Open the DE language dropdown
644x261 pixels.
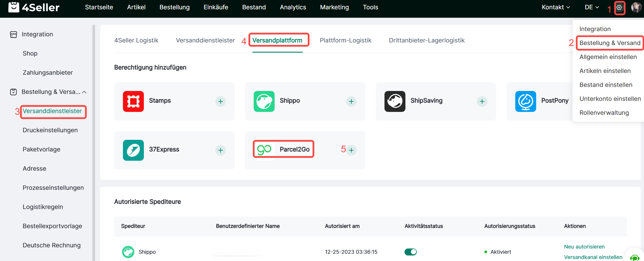[592, 7]
